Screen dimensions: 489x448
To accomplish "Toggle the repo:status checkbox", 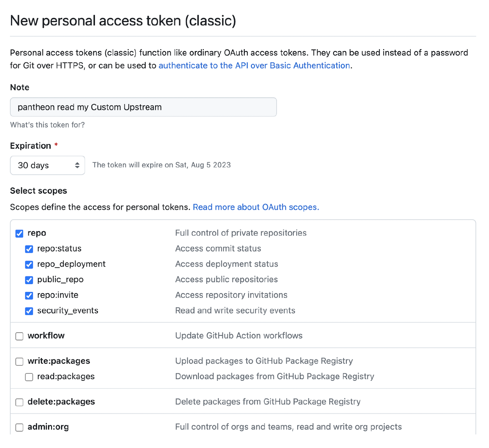I will (x=29, y=249).
